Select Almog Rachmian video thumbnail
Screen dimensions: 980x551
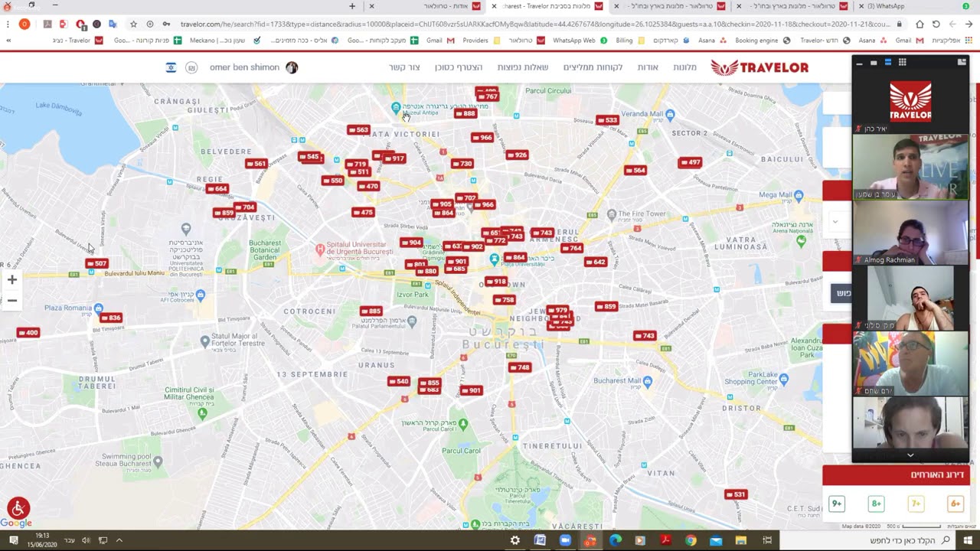click(910, 233)
